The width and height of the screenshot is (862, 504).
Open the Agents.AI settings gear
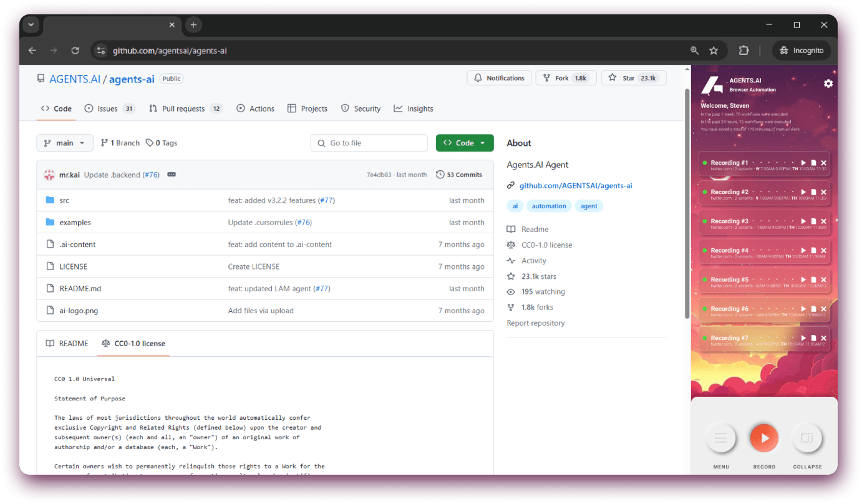pyautogui.click(x=828, y=84)
